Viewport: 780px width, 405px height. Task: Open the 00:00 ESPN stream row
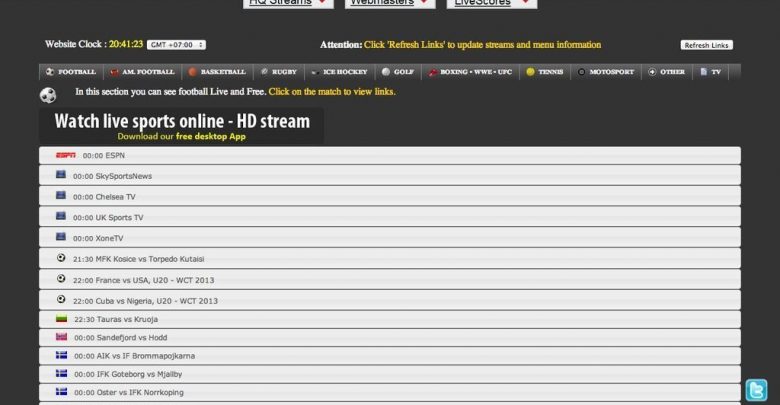tap(390, 155)
